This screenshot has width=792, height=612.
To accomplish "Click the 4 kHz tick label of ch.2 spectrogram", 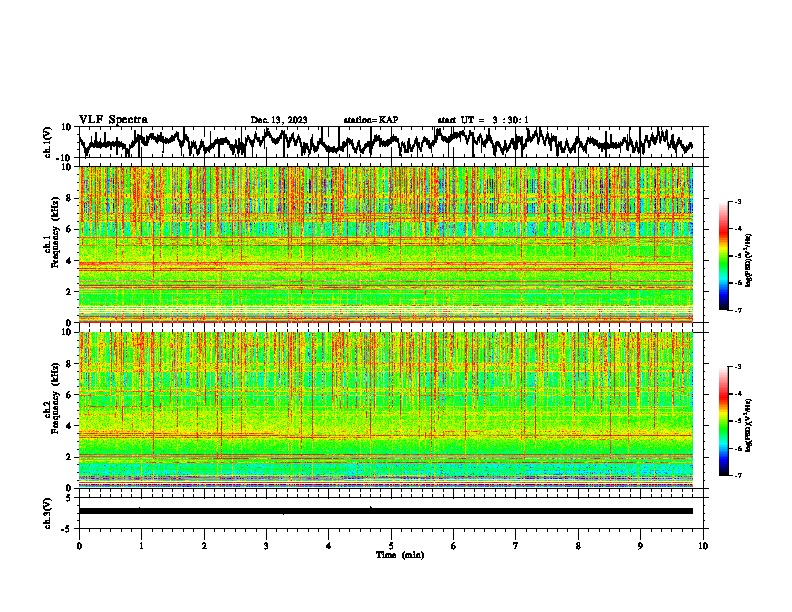I will click(x=70, y=426).
